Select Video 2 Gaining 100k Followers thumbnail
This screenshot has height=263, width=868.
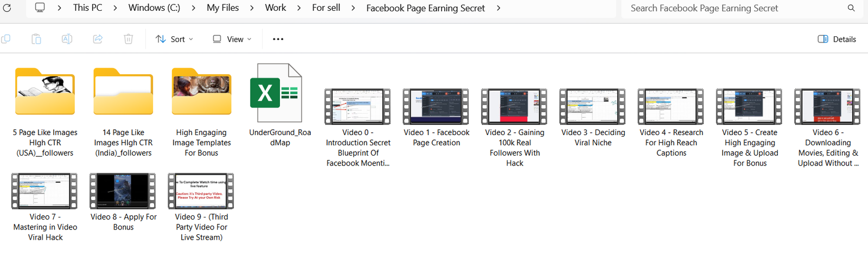tap(514, 107)
